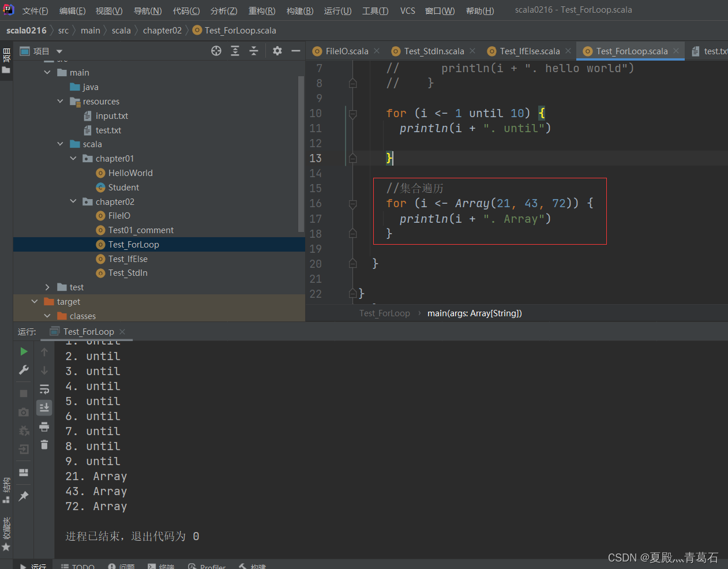Viewport: 728px width, 569px height.
Task: Close the Test_StdIn.scala editor tab
Action: 472,51
